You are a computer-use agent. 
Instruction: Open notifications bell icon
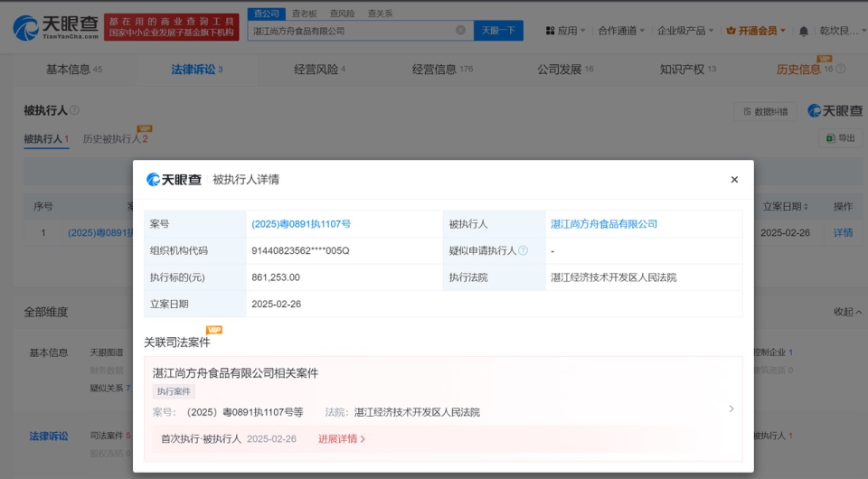pos(803,31)
